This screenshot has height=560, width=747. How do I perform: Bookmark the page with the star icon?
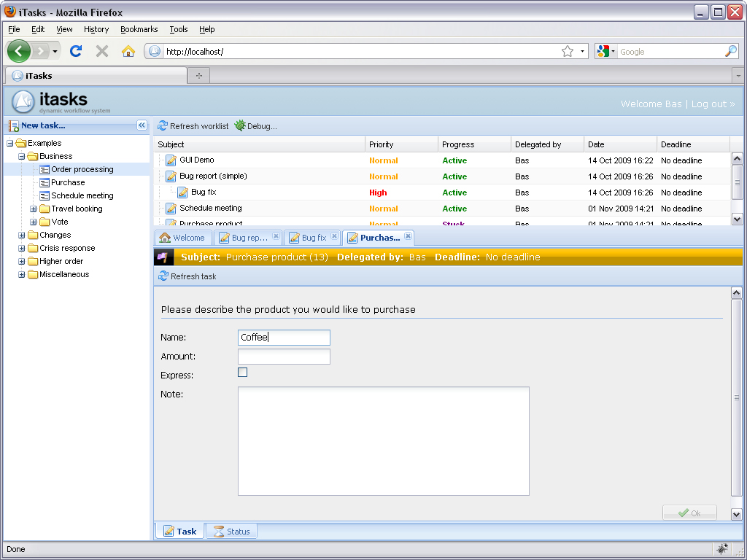pyautogui.click(x=567, y=52)
